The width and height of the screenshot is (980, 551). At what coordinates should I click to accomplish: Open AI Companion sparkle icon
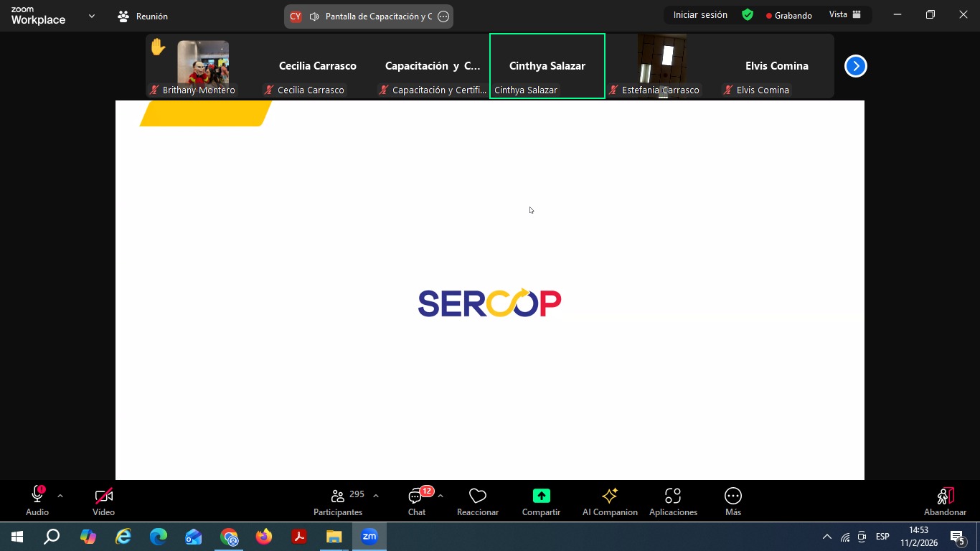[610, 496]
